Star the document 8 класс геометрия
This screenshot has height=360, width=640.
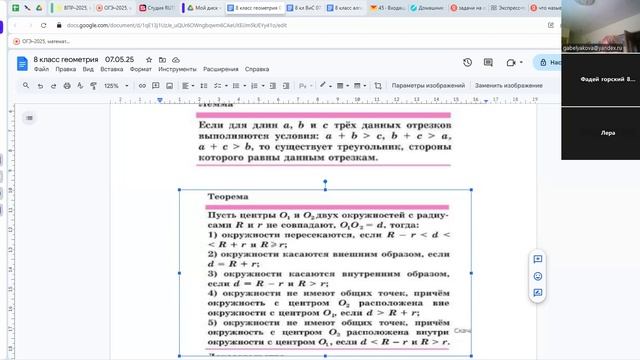149,60
